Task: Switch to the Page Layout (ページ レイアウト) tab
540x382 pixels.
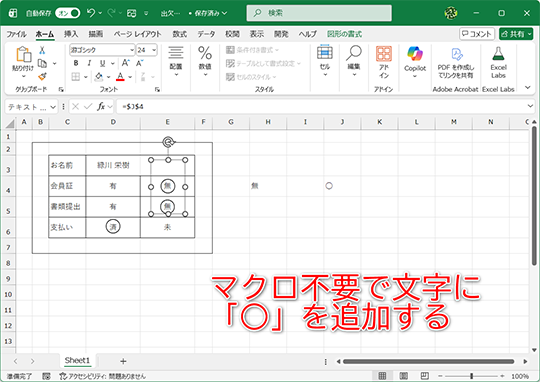Action: (137, 34)
